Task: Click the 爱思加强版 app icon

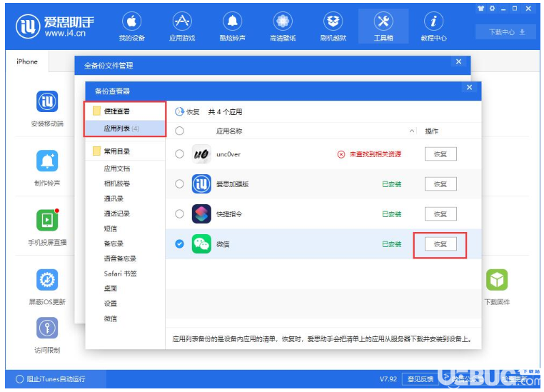Action: 201,184
